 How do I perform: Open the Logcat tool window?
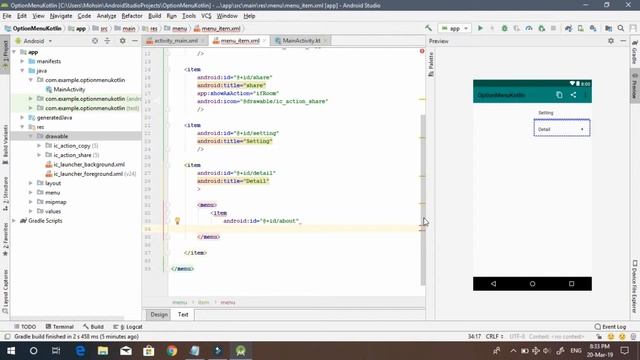click(128, 327)
